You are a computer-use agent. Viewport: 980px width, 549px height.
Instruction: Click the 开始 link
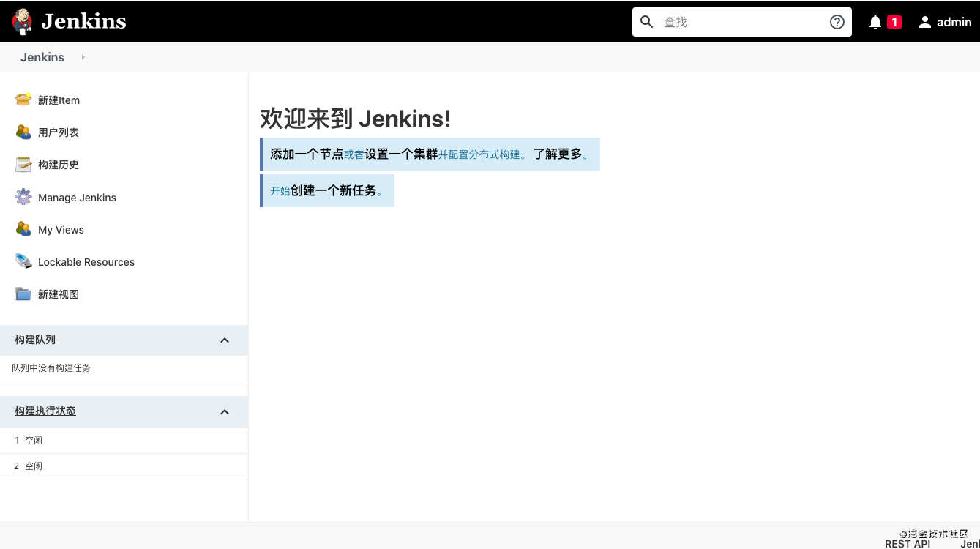click(x=280, y=191)
